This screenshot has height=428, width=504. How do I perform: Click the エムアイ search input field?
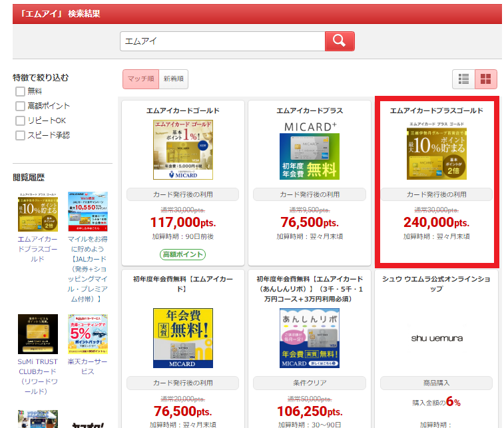tap(222, 41)
